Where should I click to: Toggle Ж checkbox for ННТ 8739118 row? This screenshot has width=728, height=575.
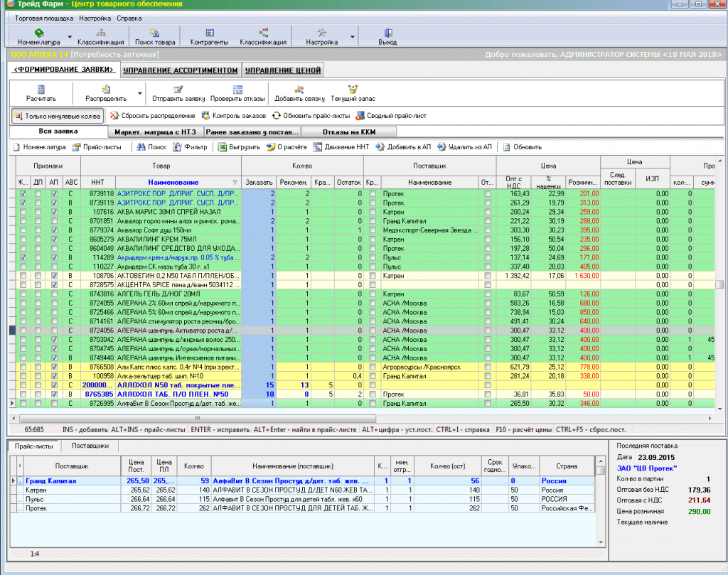(23, 193)
